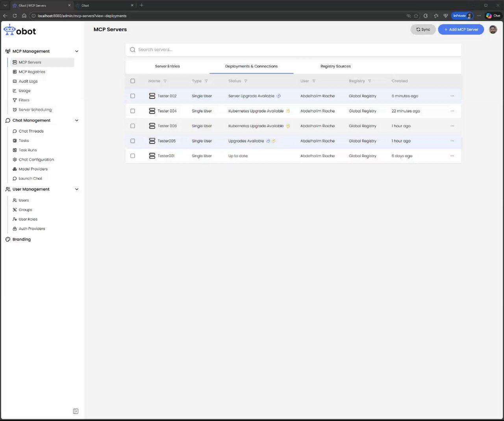504x421 pixels.
Task: Open row actions menu for Tester001
Action: 452,156
